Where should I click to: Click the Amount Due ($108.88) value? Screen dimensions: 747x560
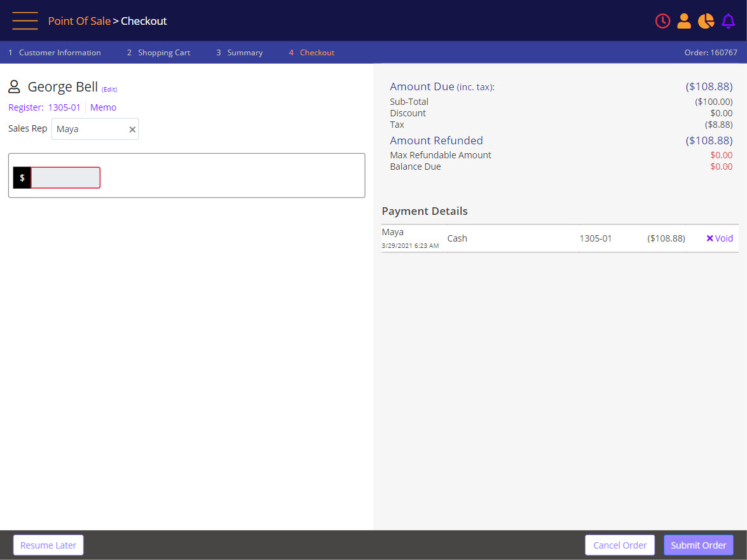(x=709, y=86)
